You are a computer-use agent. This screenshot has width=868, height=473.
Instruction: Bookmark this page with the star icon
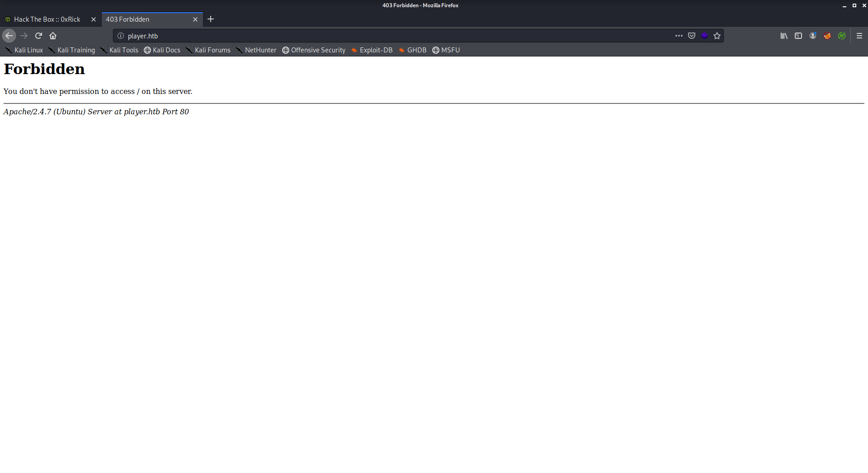pos(717,36)
